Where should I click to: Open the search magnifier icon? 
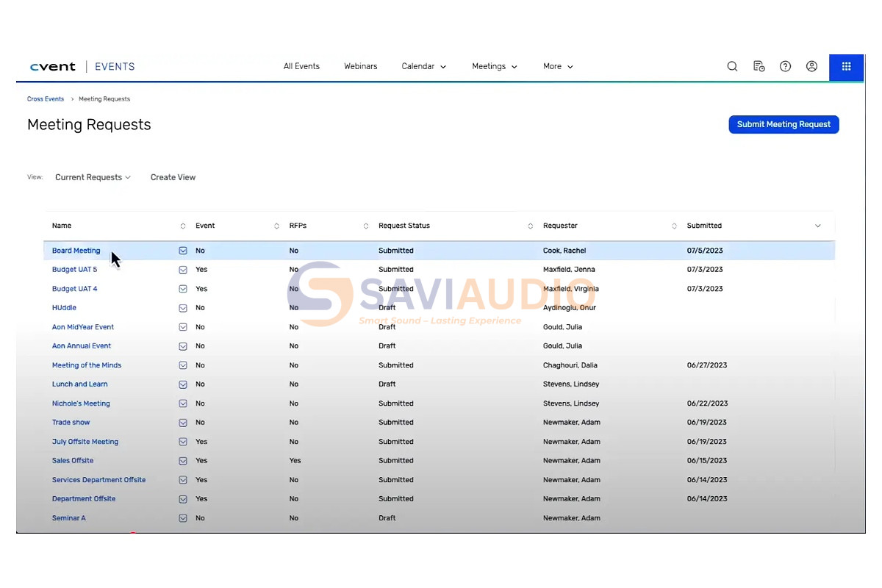[732, 66]
